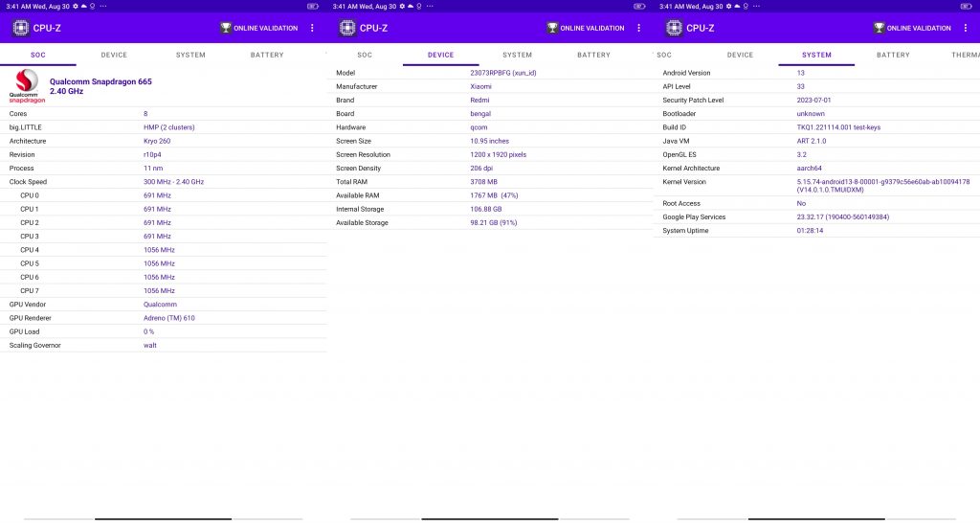Tap the status bar gear icon above the SOC screen
980x523 pixels.
[76, 7]
